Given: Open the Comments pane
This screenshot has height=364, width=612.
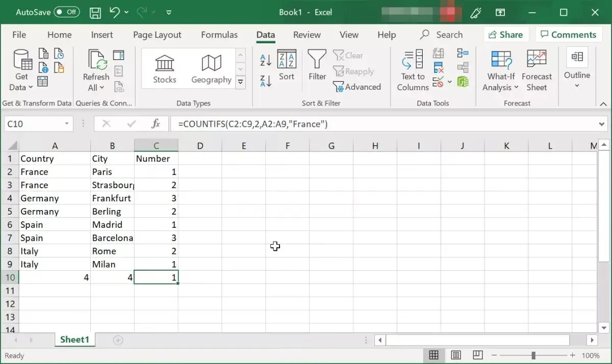Looking at the screenshot, I should click(x=568, y=35).
